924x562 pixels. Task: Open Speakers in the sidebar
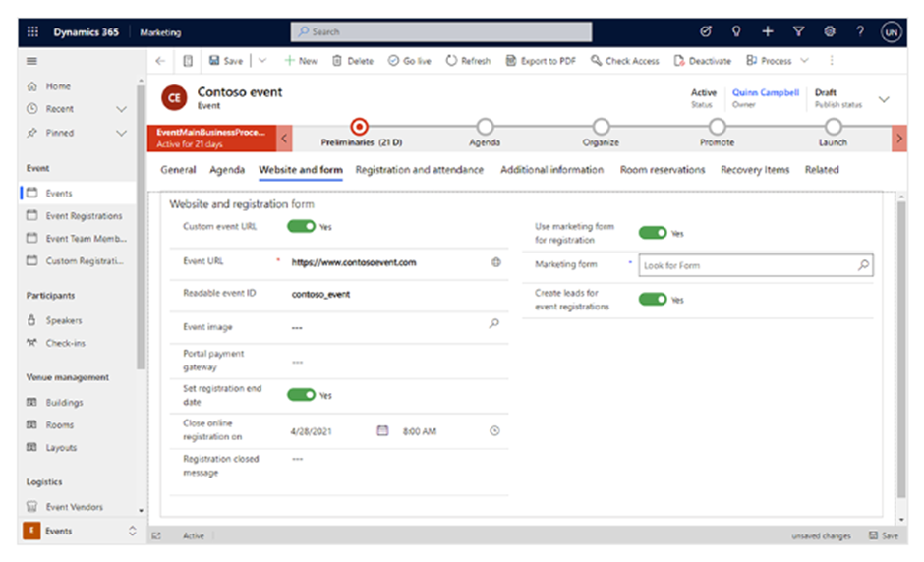coord(64,320)
